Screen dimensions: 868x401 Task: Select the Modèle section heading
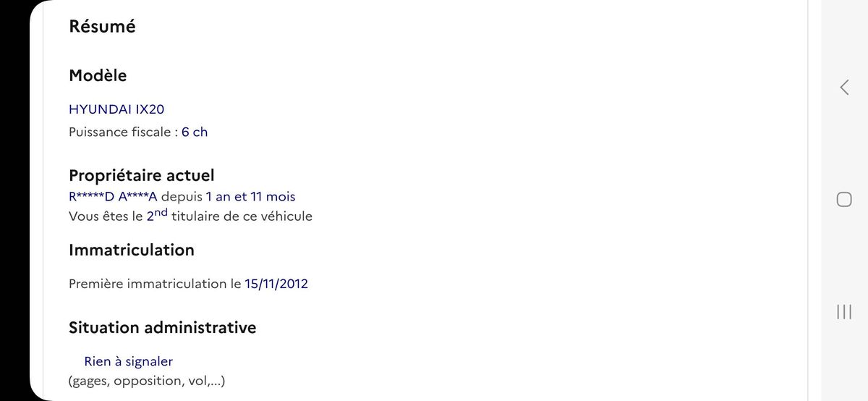pyautogui.click(x=98, y=75)
